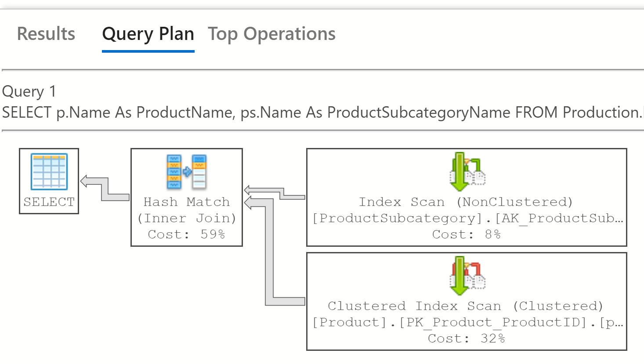Select the NonClustered Index Scan icon
This screenshot has width=644, height=364.
(467, 172)
